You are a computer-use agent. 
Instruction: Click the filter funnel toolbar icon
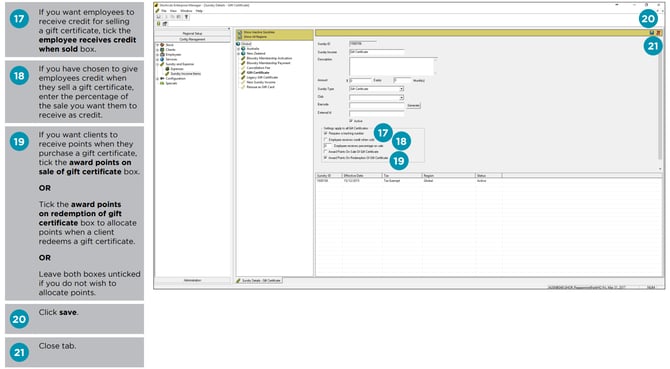[x=186, y=17]
